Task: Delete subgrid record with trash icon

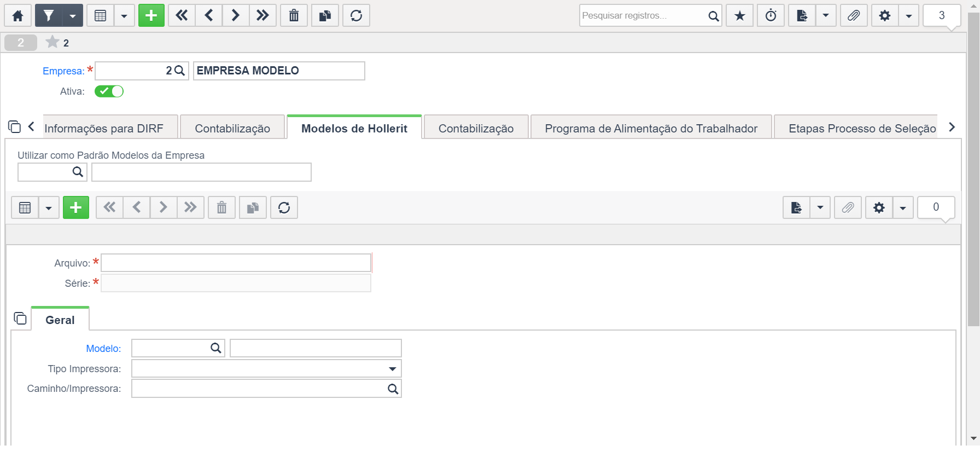Action: click(x=221, y=207)
